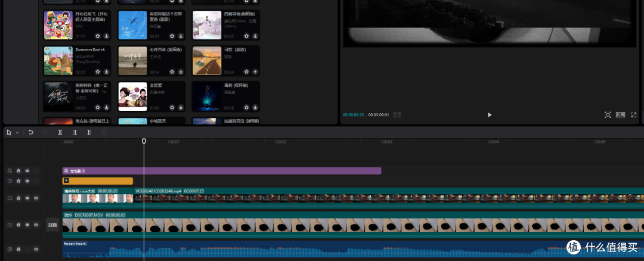The height and width of the screenshot is (261, 644).
Task: Mute the DSCF2007.MOV main track
Action: click(36, 225)
